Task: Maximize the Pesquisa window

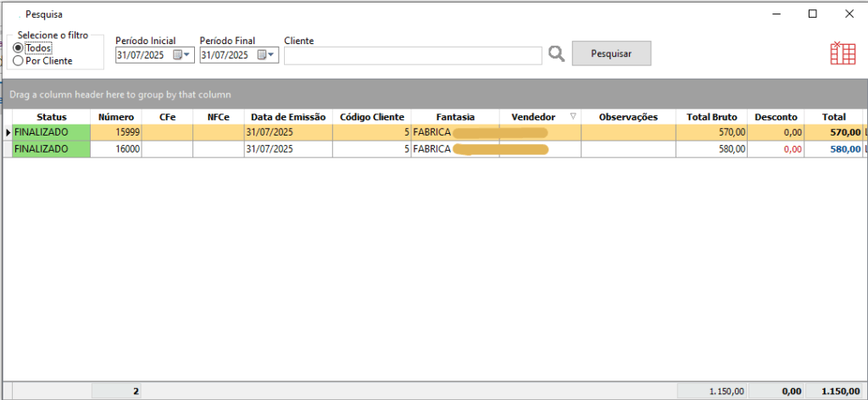Action: tap(812, 14)
